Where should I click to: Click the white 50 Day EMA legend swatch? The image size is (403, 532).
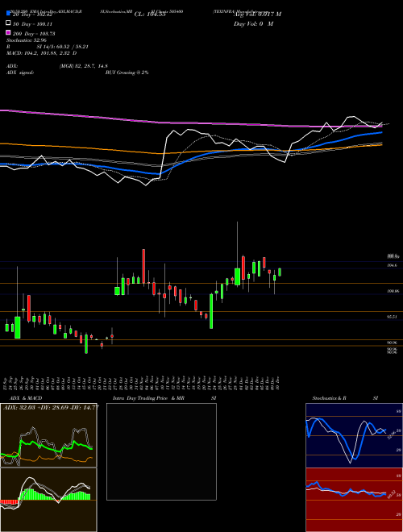click(x=9, y=23)
